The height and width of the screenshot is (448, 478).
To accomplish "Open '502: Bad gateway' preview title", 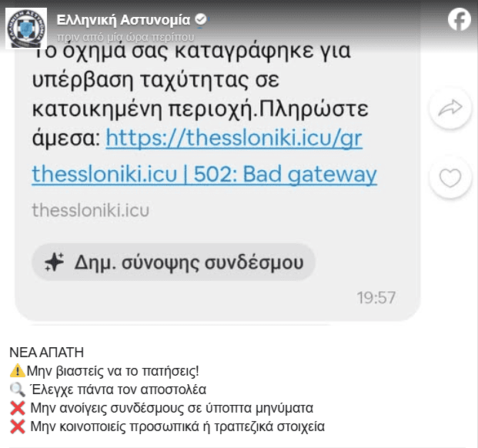I will [x=286, y=174].
